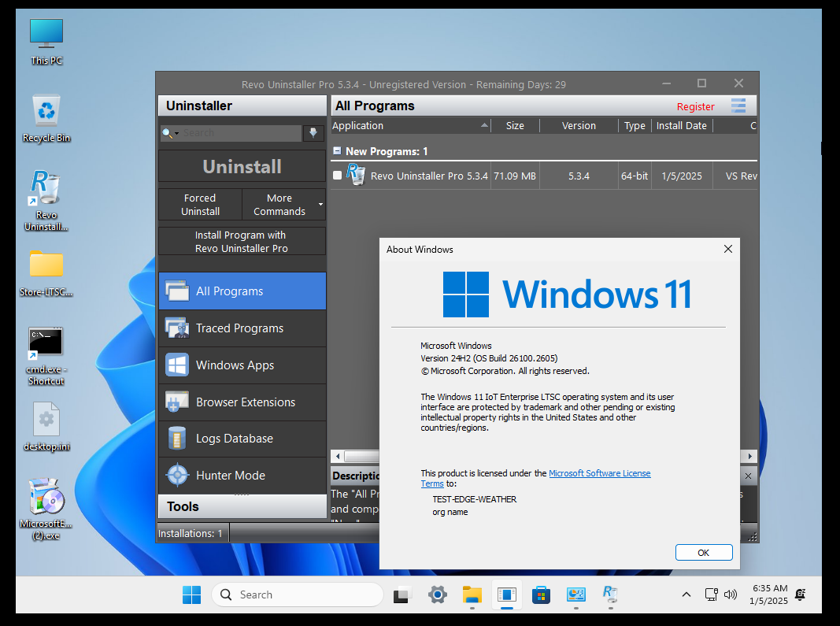Click the volume speaker tray icon
Screen dimensions: 840x626
pyautogui.click(x=731, y=595)
